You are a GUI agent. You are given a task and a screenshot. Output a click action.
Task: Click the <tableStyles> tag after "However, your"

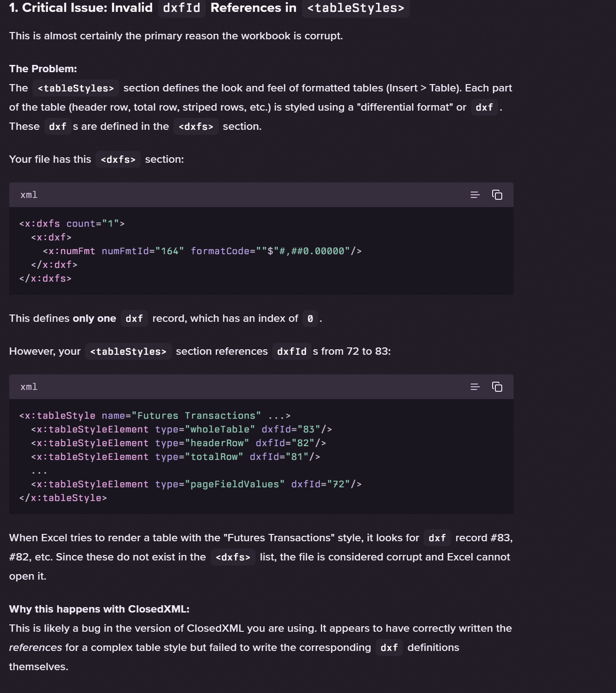[x=128, y=352]
